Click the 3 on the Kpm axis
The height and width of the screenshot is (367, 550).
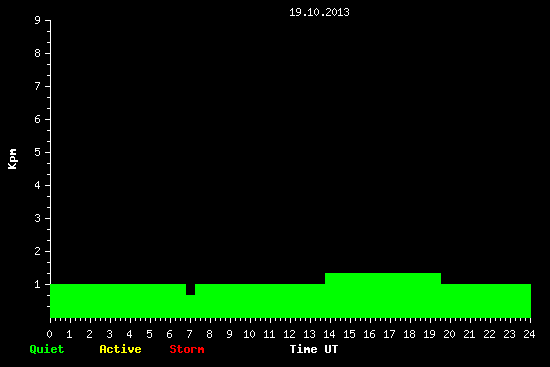point(38,218)
